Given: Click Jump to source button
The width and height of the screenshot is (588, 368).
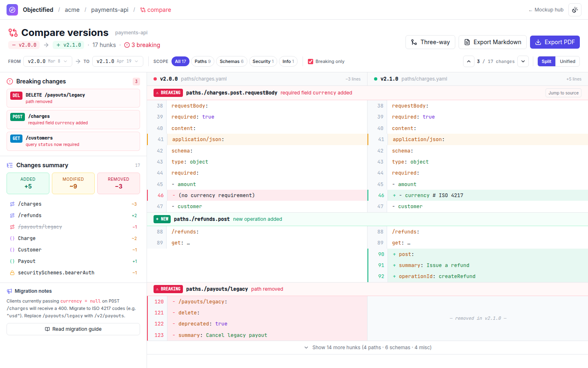Looking at the screenshot, I should point(563,93).
